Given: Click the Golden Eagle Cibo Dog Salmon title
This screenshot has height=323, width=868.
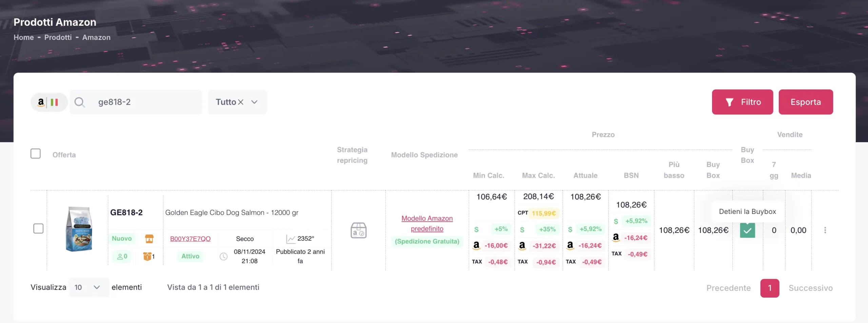Looking at the screenshot, I should (232, 213).
